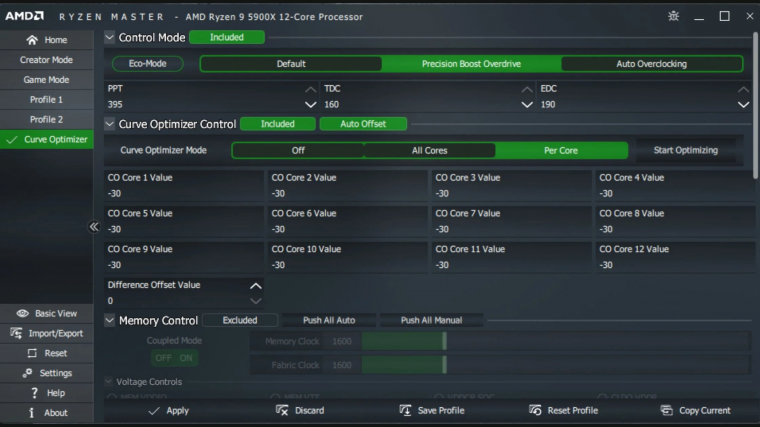Increase the TDC value with up arrow

point(527,89)
